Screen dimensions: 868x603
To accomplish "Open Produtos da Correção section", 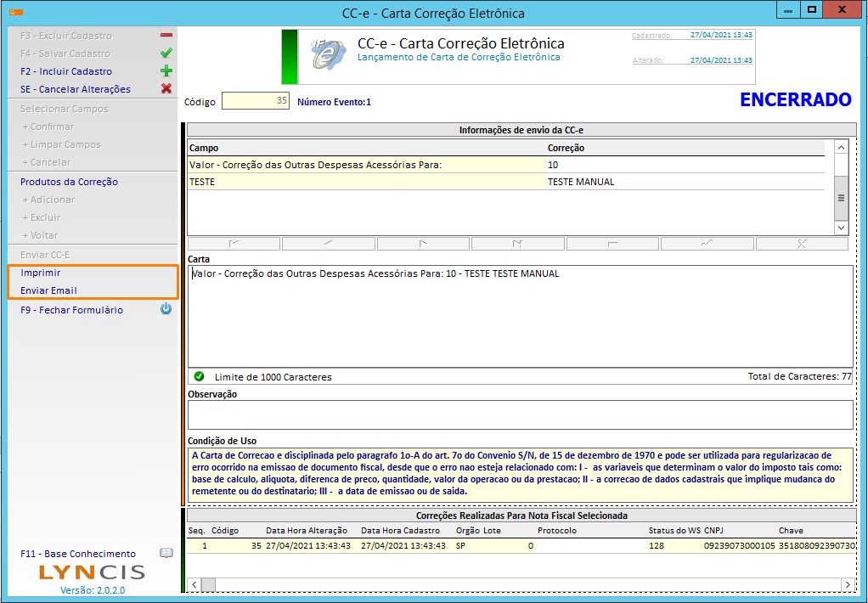I will coord(69,182).
